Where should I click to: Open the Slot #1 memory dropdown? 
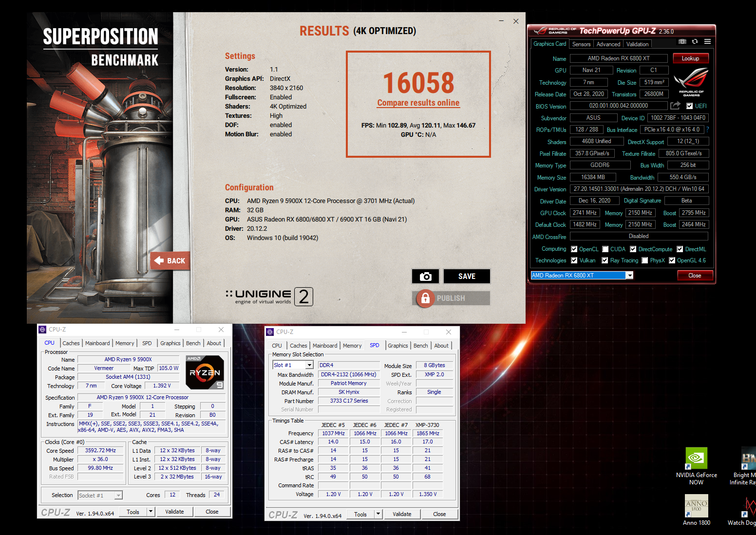click(309, 365)
